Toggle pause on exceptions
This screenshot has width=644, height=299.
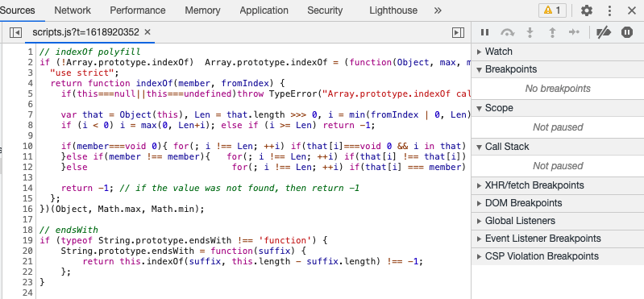[627, 32]
